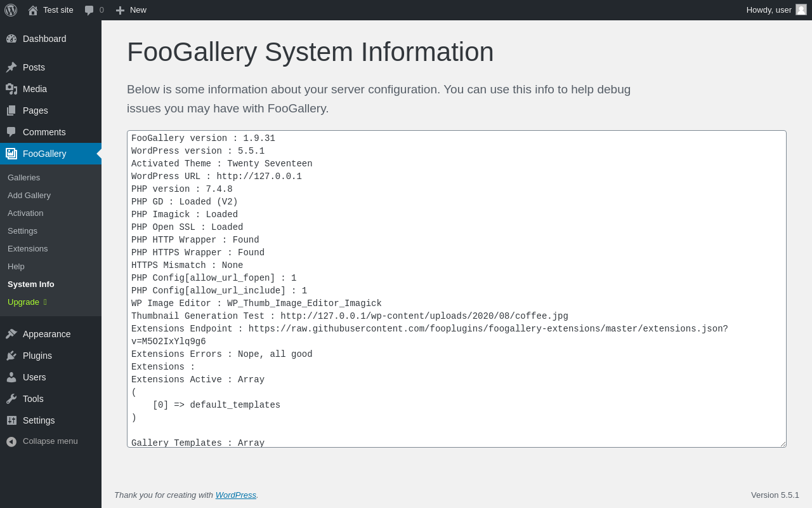Click the Settings sliders icon in sidebar
This screenshot has height=508, width=812.
coord(11,420)
